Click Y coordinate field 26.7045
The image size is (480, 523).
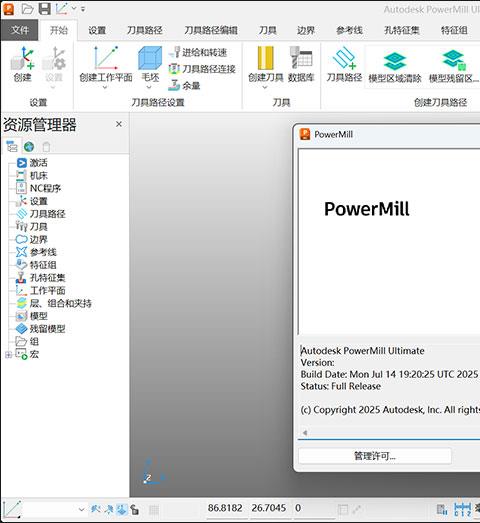pos(269,508)
